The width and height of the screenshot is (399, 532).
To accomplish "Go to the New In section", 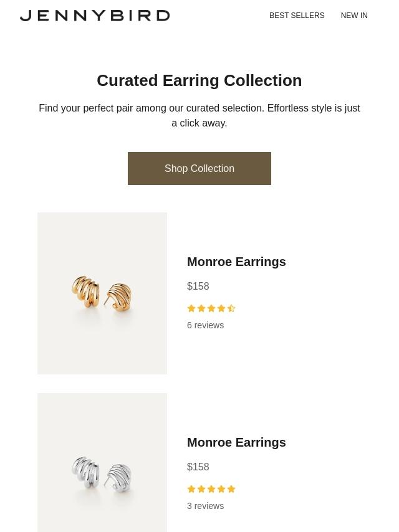I will point(354,16).
